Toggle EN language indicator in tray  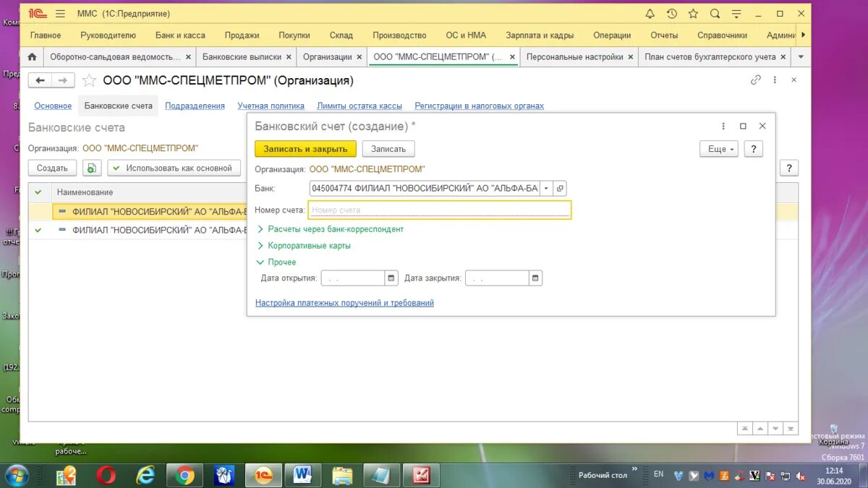pyautogui.click(x=658, y=474)
